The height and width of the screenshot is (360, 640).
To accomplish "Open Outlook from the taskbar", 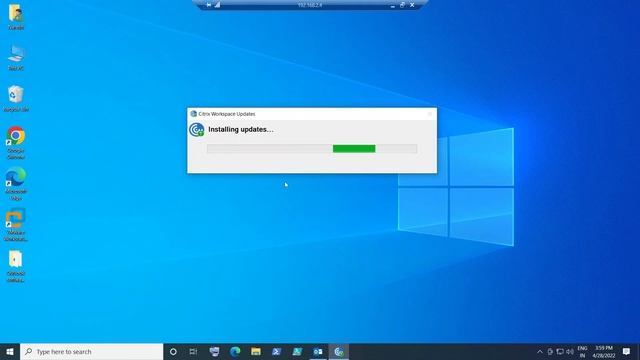I will 318,351.
